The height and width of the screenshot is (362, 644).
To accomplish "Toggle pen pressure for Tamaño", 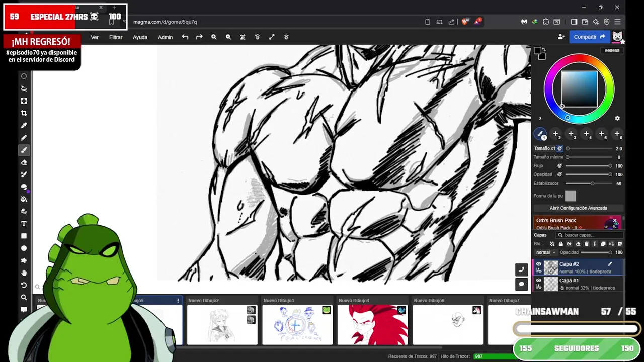I will pyautogui.click(x=559, y=148).
